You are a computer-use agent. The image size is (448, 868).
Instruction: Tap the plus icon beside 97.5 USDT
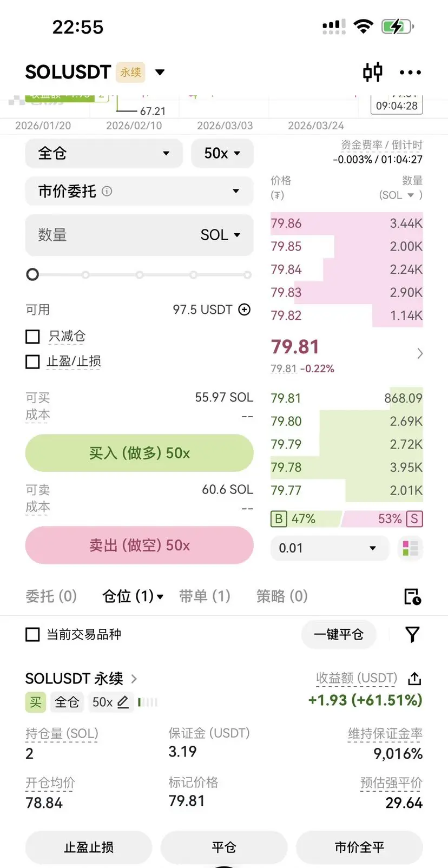coord(245,310)
